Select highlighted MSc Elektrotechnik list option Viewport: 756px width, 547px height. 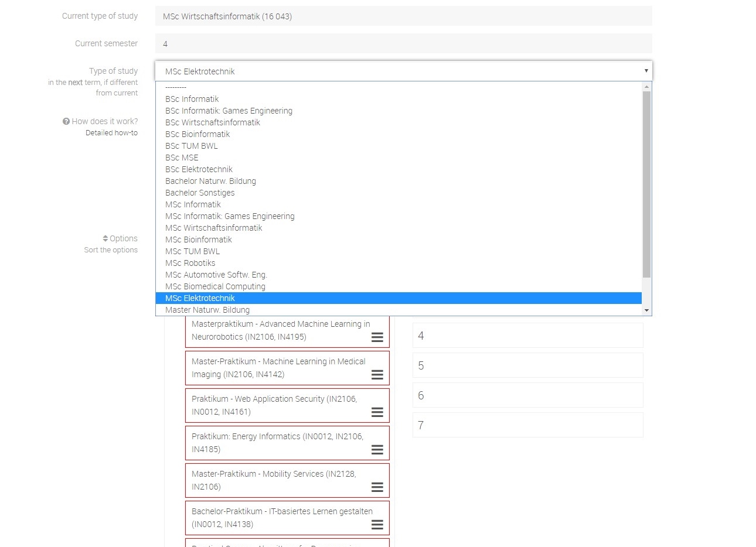[x=399, y=298]
